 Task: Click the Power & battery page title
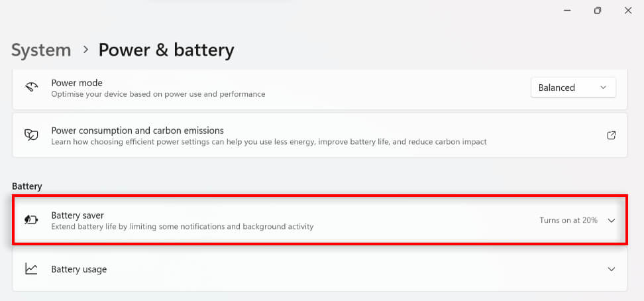click(x=166, y=50)
